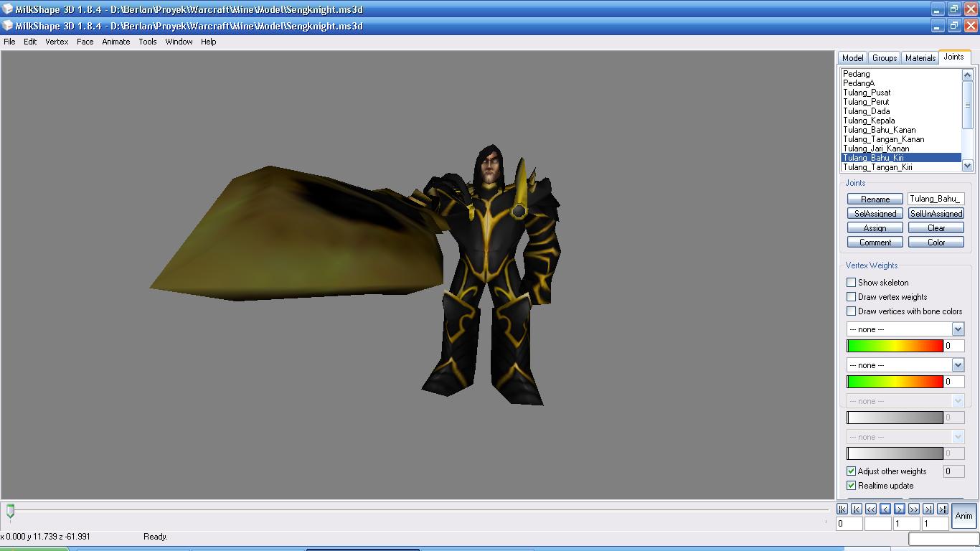Select the Joints tab
The height and width of the screenshot is (551, 980).
tap(953, 57)
